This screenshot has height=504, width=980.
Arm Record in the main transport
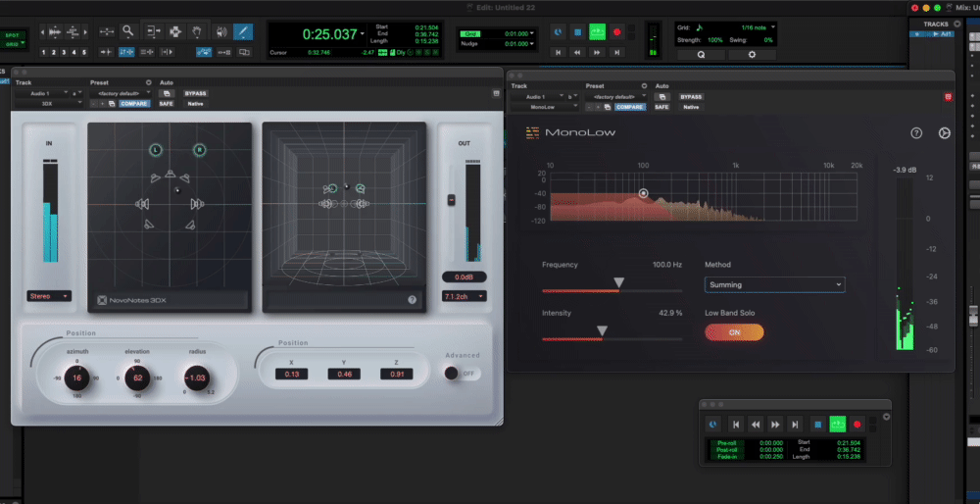[x=616, y=32]
